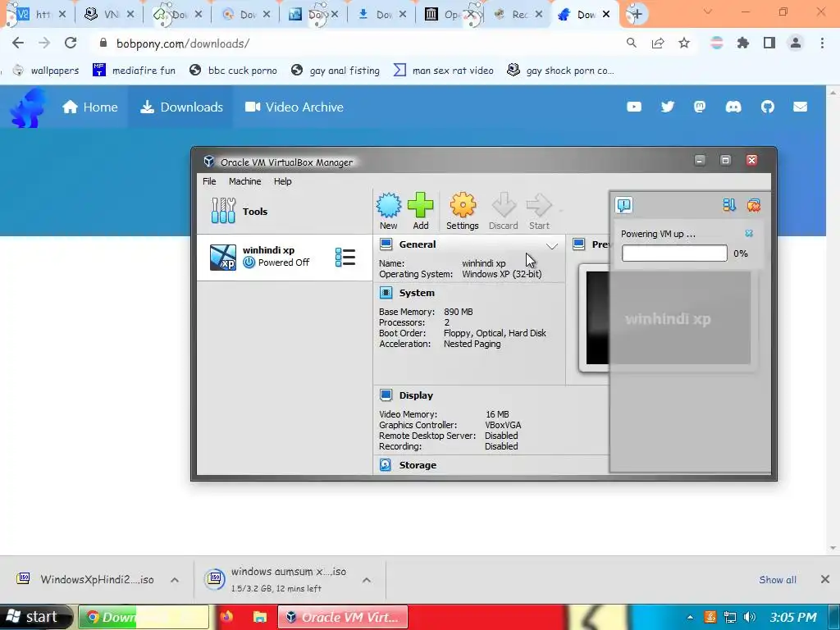Select the winhindi xp virtual machine
This screenshot has height=630, width=840.
coord(285,257)
